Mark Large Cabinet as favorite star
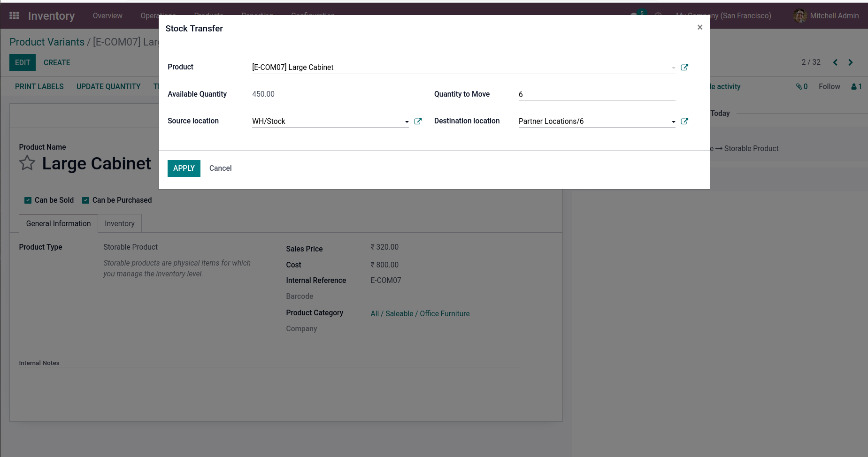 (27, 163)
